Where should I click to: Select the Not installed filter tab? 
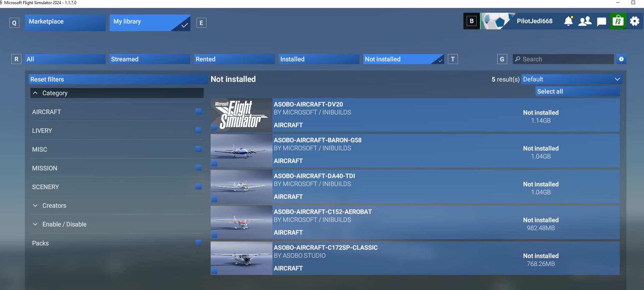[404, 59]
